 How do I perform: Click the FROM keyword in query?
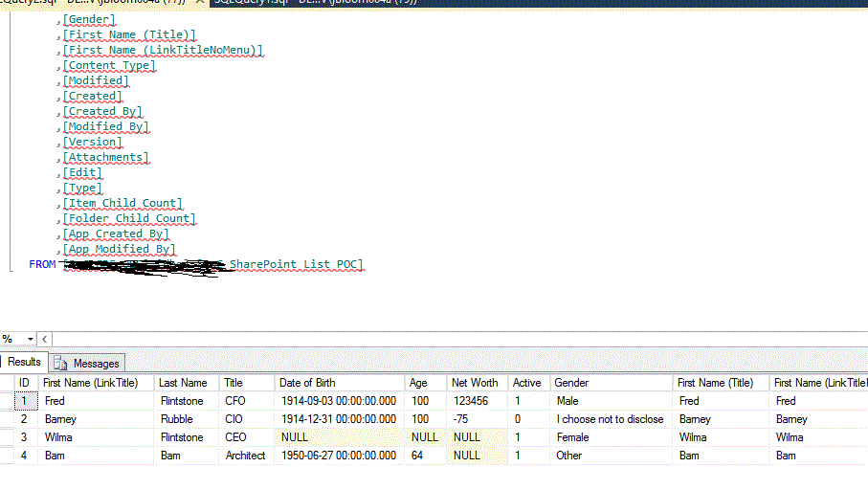[42, 265]
